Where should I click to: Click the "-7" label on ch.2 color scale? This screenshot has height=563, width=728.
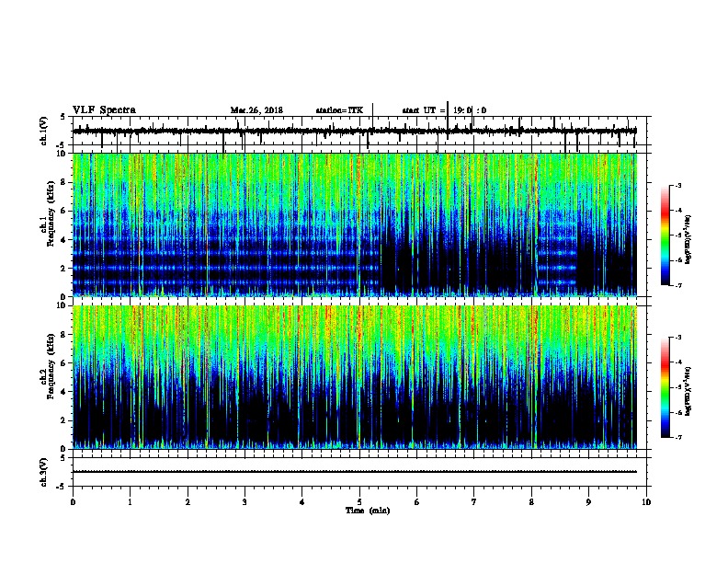677,437
